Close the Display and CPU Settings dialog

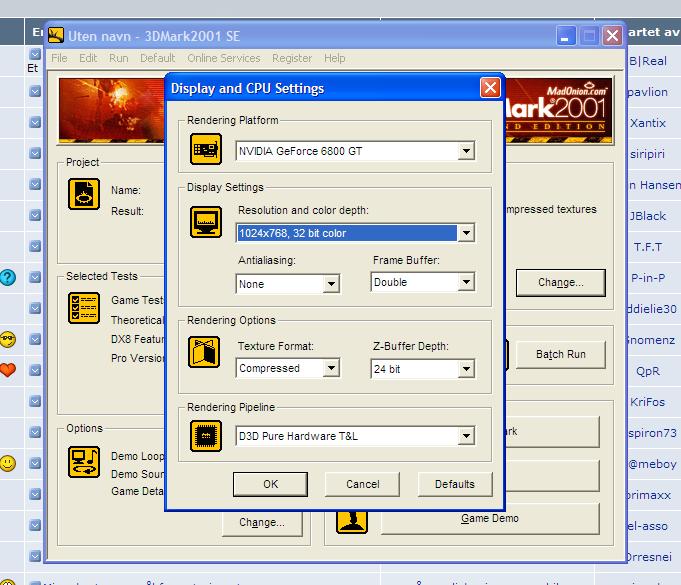[490, 88]
